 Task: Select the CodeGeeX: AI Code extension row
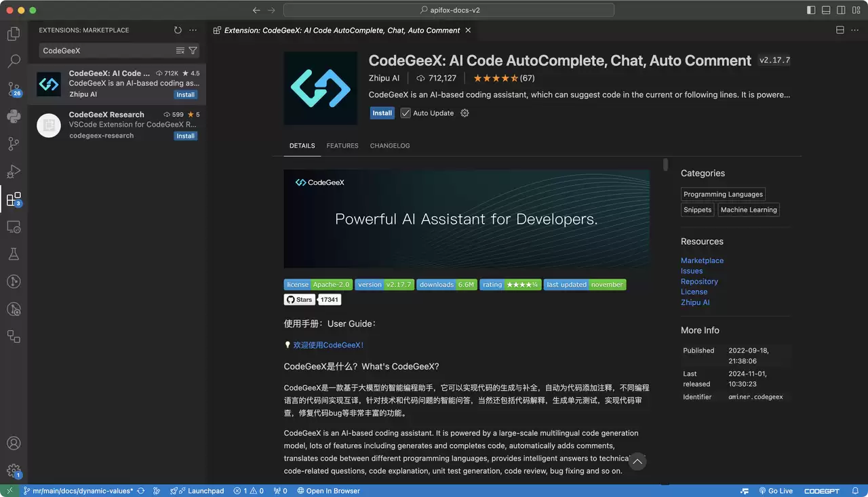[117, 84]
